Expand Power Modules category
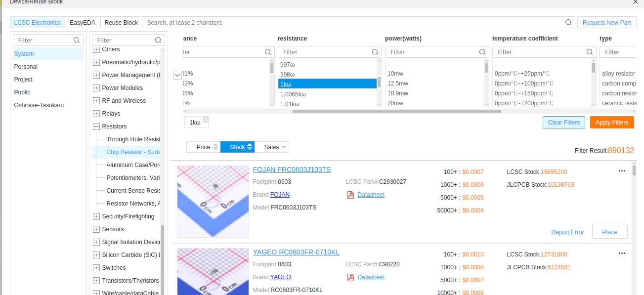 [96, 88]
